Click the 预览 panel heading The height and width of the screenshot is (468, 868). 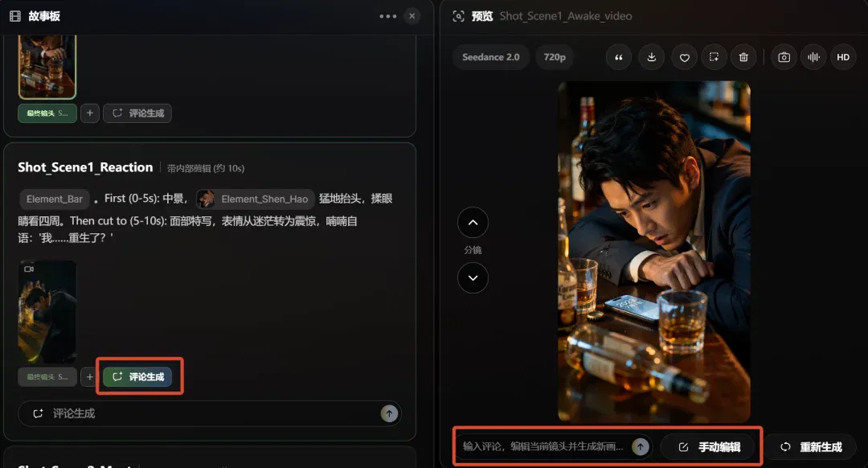click(481, 16)
